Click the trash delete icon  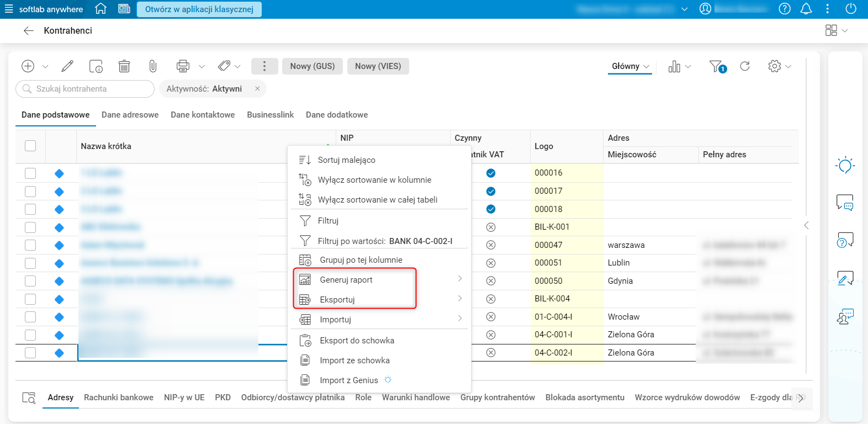point(124,66)
